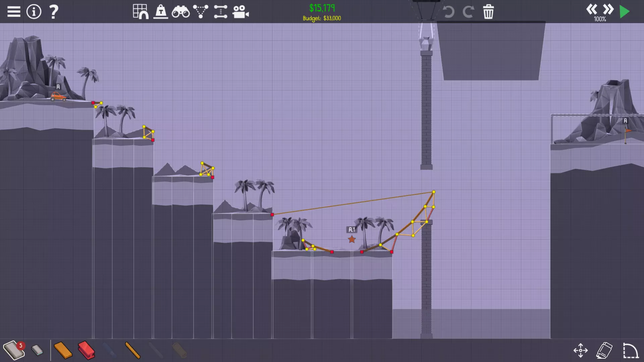
Task: Start the simulation with play button
Action: [x=625, y=12]
